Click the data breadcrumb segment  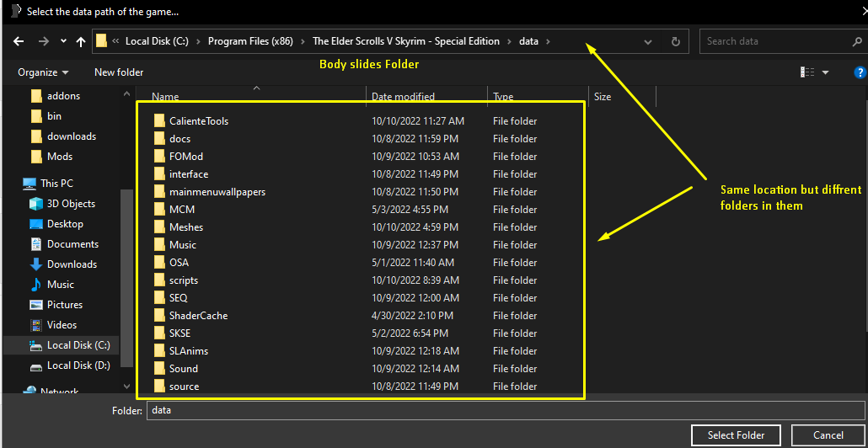[x=528, y=41]
